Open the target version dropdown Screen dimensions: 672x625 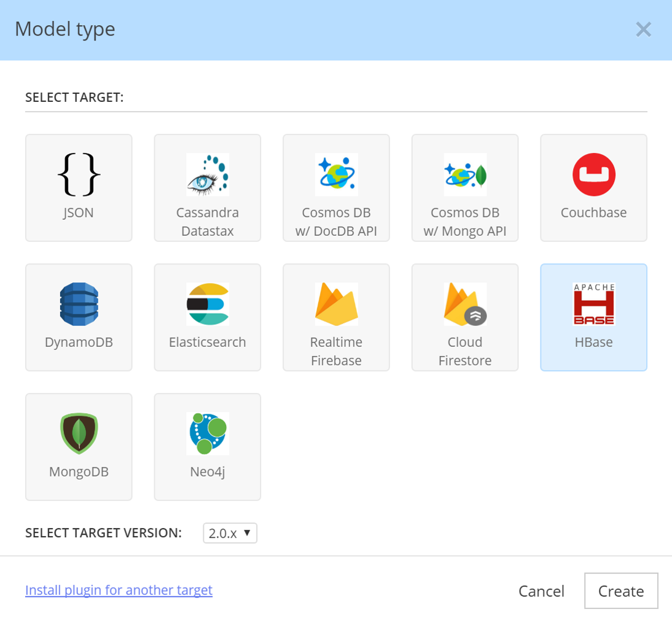(230, 533)
